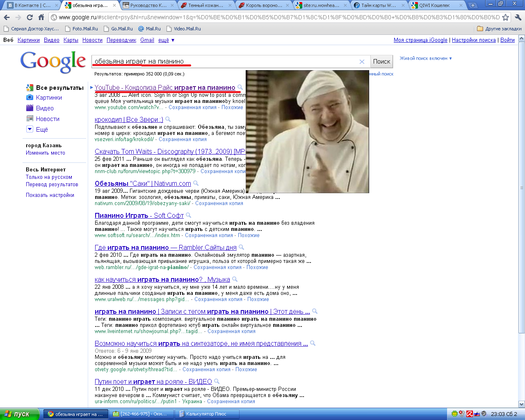Open Моя страница iGoogle link
Viewport: 525px width, 420px height.
[x=420, y=40]
